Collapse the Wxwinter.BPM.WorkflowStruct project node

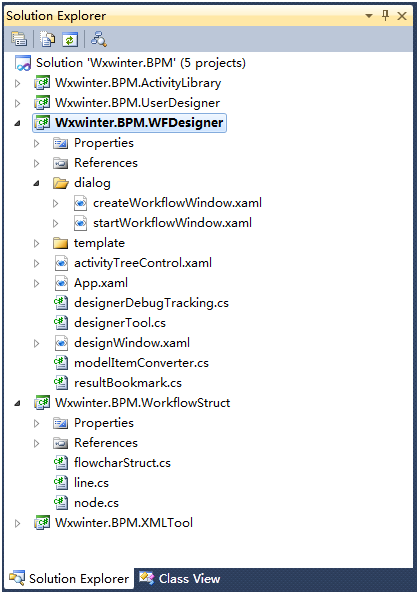[17, 403]
